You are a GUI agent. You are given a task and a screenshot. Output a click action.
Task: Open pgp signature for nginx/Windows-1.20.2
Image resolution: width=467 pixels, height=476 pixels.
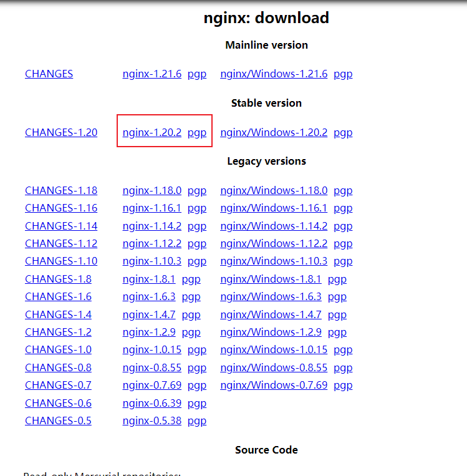coord(343,133)
